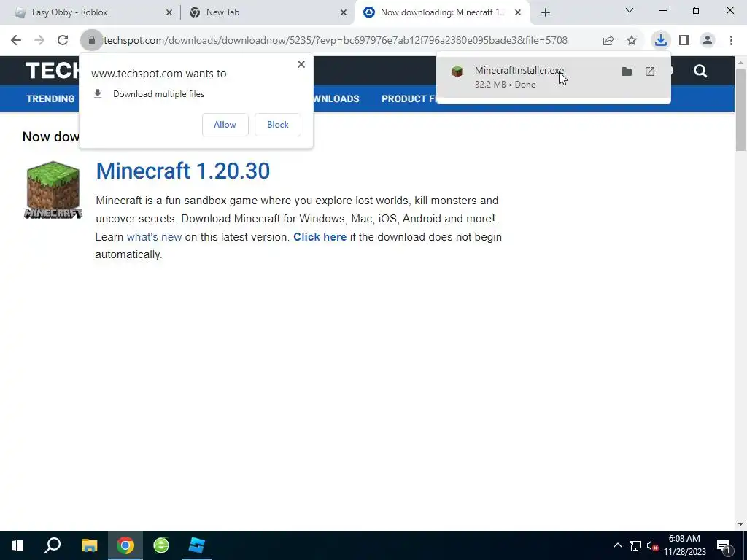Open Roblox Studio taskbar icon
Screen dimensions: 747x560
pos(197,545)
